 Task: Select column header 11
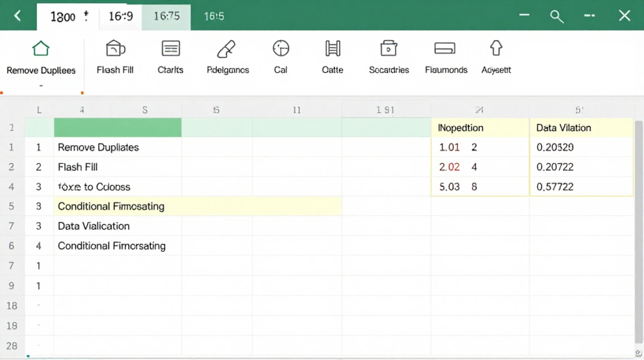(x=297, y=110)
